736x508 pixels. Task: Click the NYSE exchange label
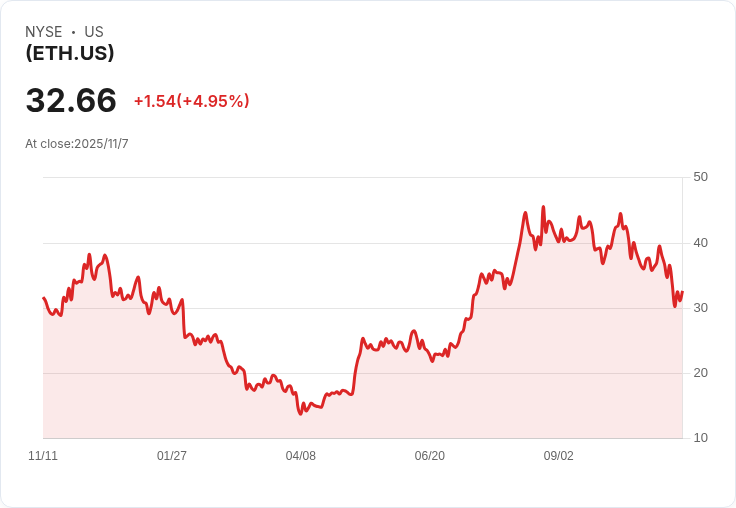point(44,32)
